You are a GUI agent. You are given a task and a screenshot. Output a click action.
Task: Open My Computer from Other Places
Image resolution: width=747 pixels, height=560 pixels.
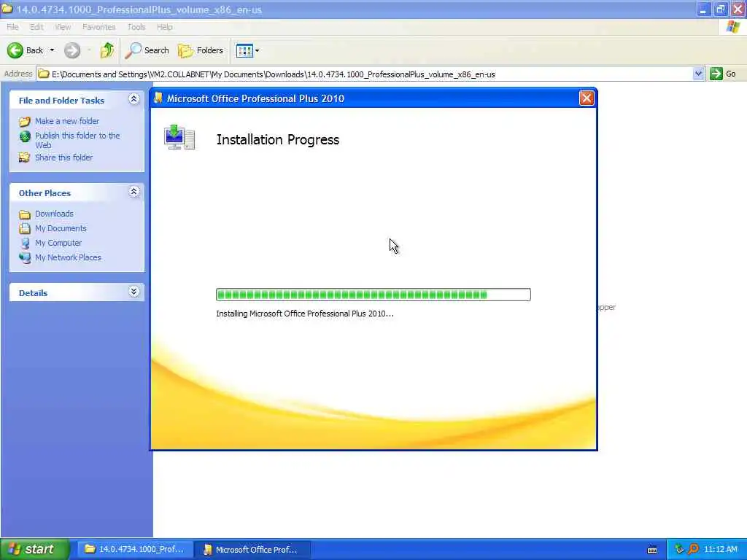click(x=58, y=243)
